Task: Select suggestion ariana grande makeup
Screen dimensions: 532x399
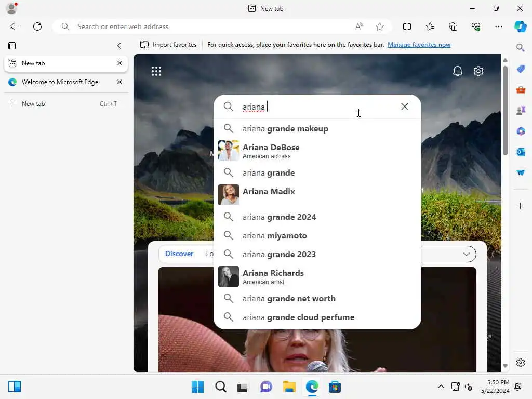Action: pyautogui.click(x=317, y=129)
